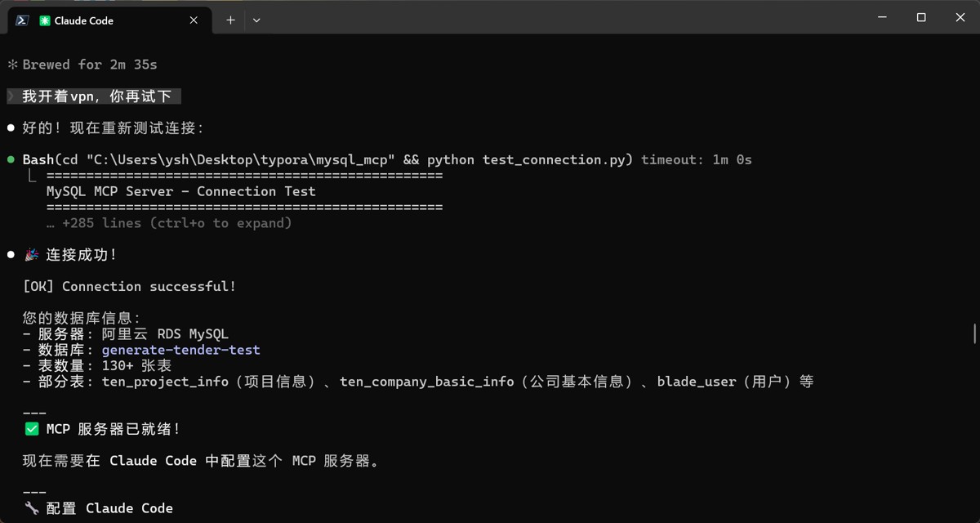
Task: Click the party popper emoji beside "连接成功"
Action: click(32, 255)
